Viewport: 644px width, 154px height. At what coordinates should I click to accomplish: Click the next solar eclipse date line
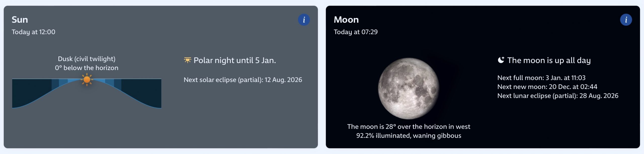243,80
